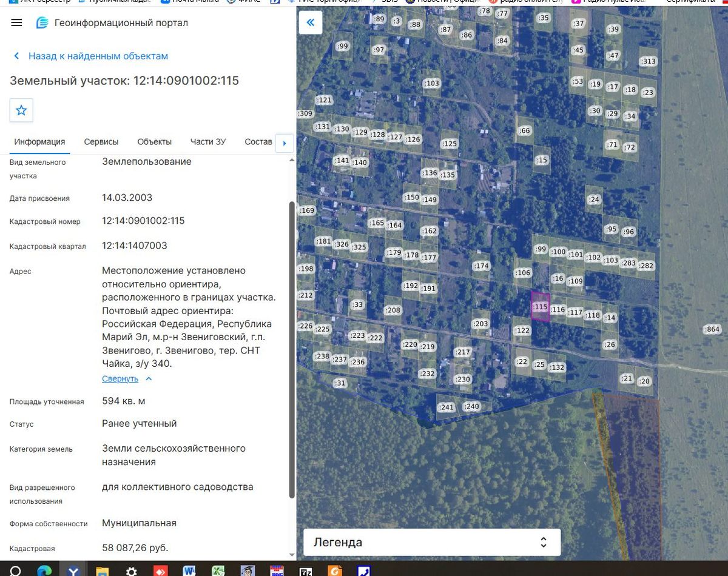Click date value 14.03.2003
The width and height of the screenshot is (728, 576).
127,198
